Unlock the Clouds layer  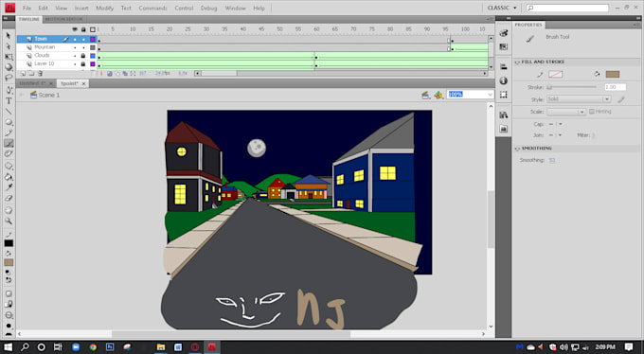[83, 56]
